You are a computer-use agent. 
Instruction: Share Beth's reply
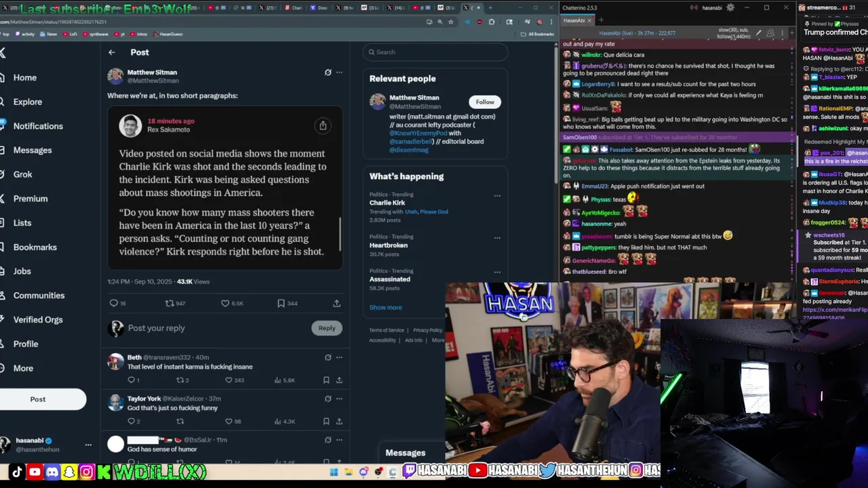pyautogui.click(x=339, y=380)
